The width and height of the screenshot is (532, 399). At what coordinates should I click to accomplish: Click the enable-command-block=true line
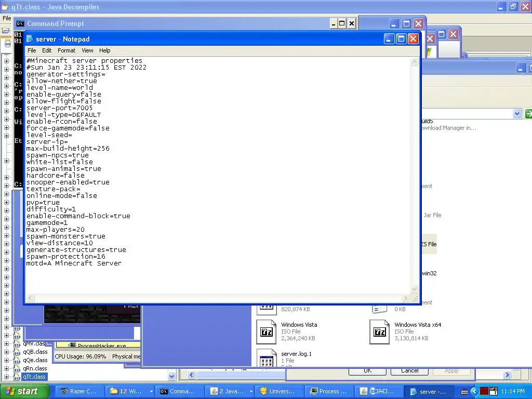click(78, 216)
